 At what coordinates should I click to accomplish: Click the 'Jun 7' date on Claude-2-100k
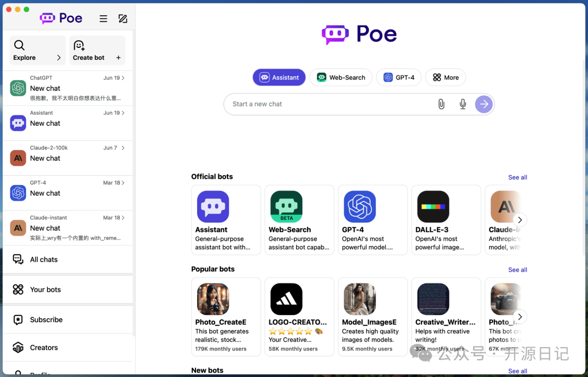tap(110, 147)
